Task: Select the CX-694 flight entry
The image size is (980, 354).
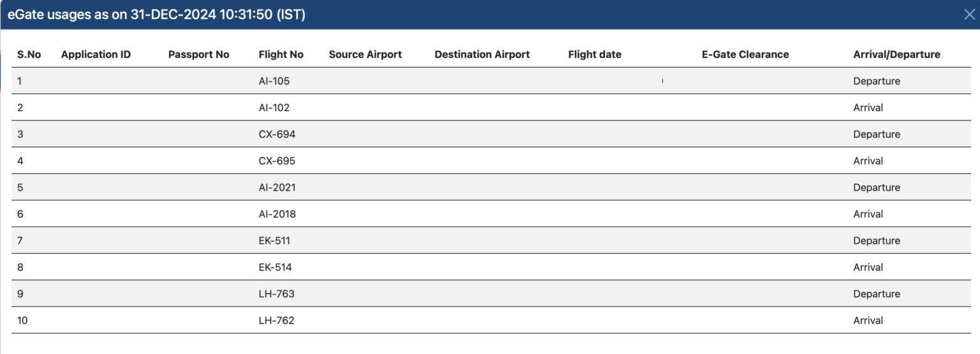Action: (277, 135)
